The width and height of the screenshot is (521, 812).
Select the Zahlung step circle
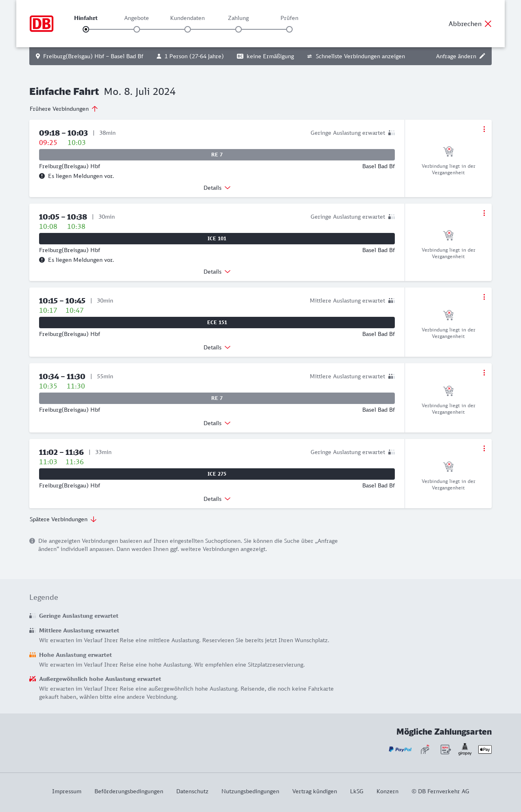(x=239, y=29)
